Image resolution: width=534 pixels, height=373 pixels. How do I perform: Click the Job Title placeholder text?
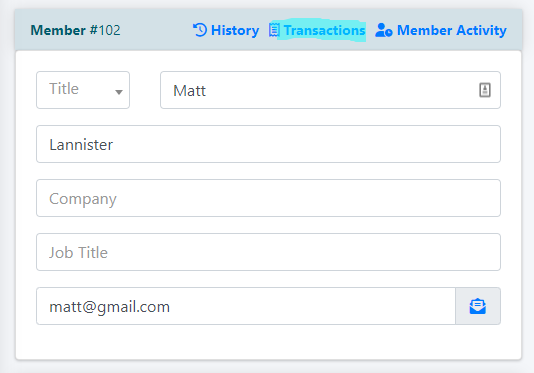pos(78,253)
